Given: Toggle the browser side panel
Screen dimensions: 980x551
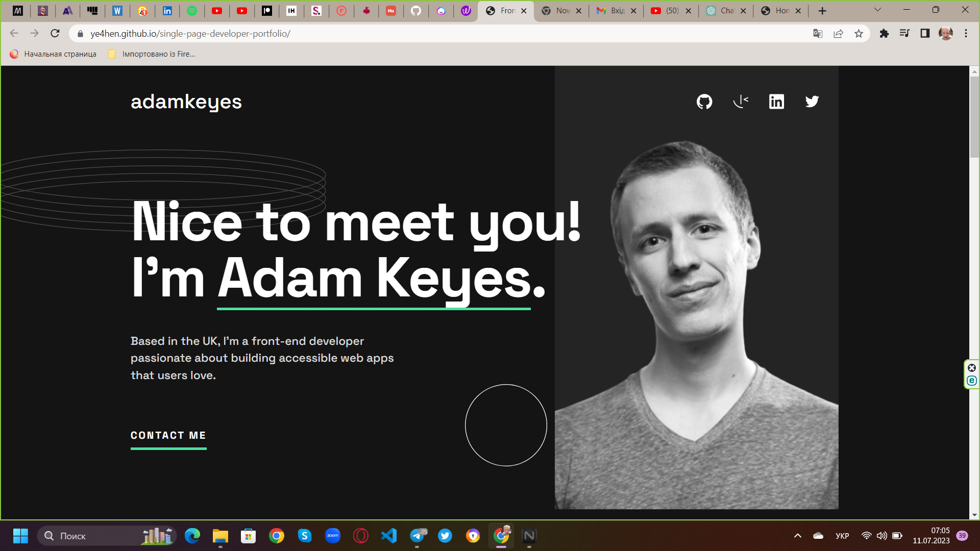Looking at the screenshot, I should click(x=925, y=34).
